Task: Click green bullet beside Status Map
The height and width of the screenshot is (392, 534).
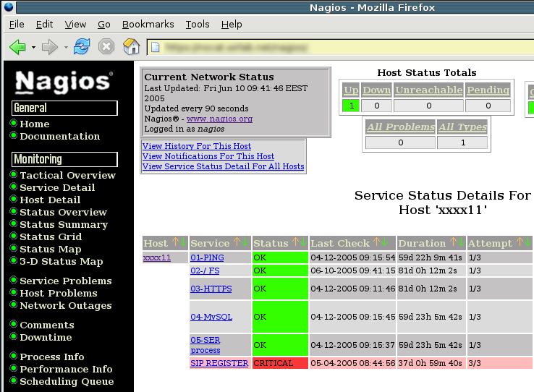Action: click(13, 248)
